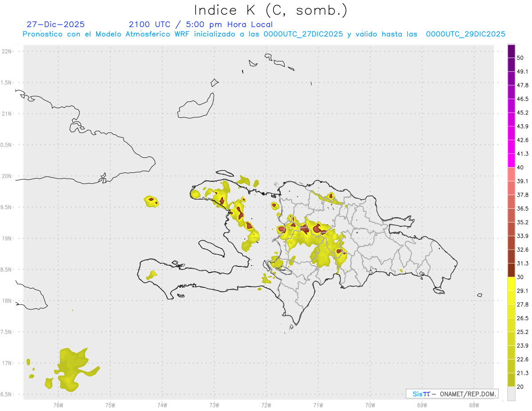Image resolution: width=532 pixels, height=411 pixels.
Task: Click the "40" value on the color scale
Action: click(x=521, y=167)
